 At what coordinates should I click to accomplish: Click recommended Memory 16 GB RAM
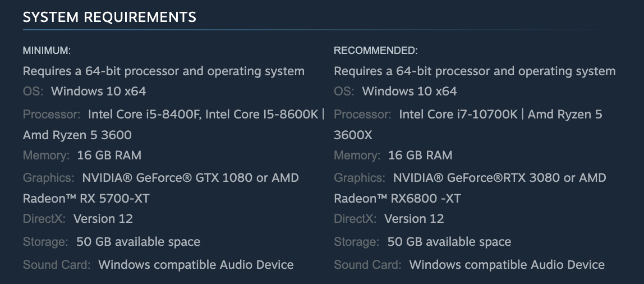tap(420, 155)
